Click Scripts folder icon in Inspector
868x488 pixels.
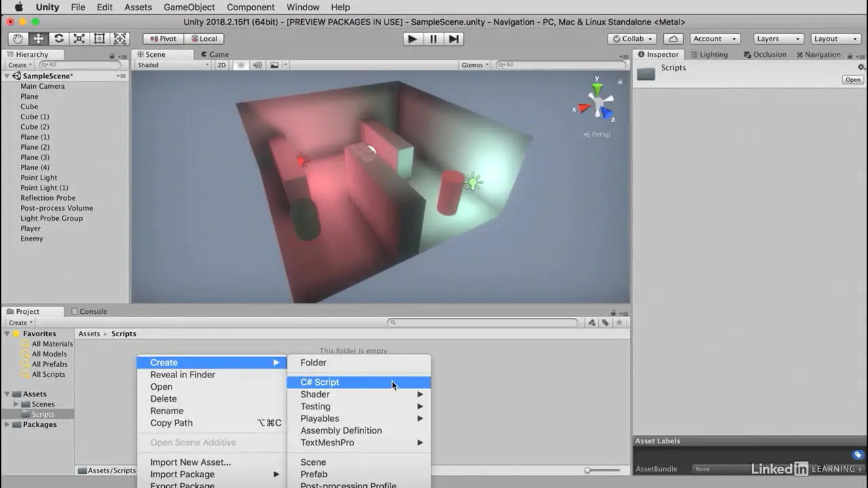(x=646, y=74)
